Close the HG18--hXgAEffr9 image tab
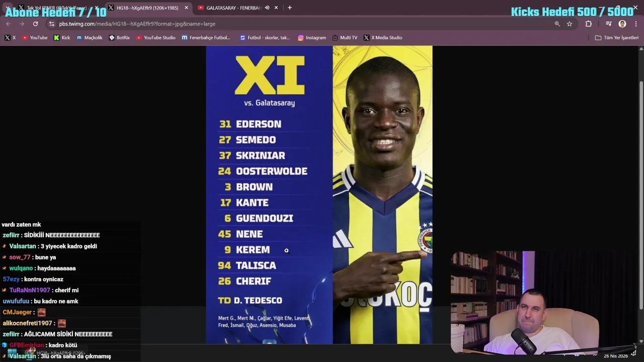The image size is (644, 362). click(x=186, y=8)
